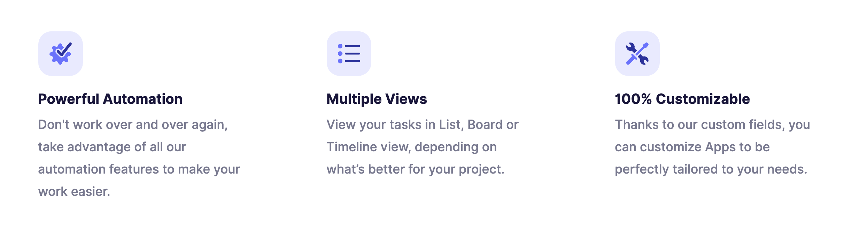The height and width of the screenshot is (237, 868).
Task: Click "can customize Apps to be" text
Action: click(692, 147)
